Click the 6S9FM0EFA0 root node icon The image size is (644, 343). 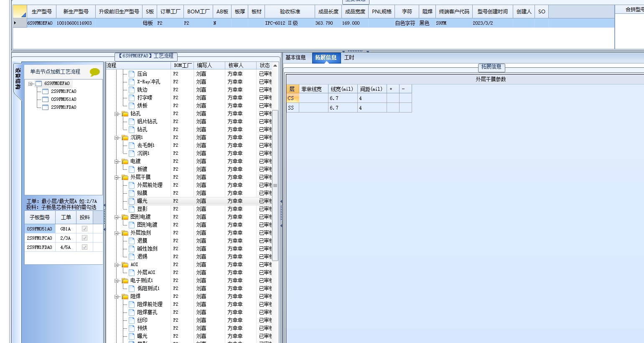tap(39, 83)
